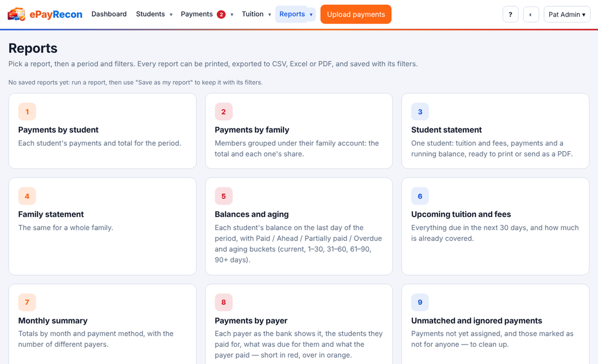Click the red 2 badge next to Payments

221,14
